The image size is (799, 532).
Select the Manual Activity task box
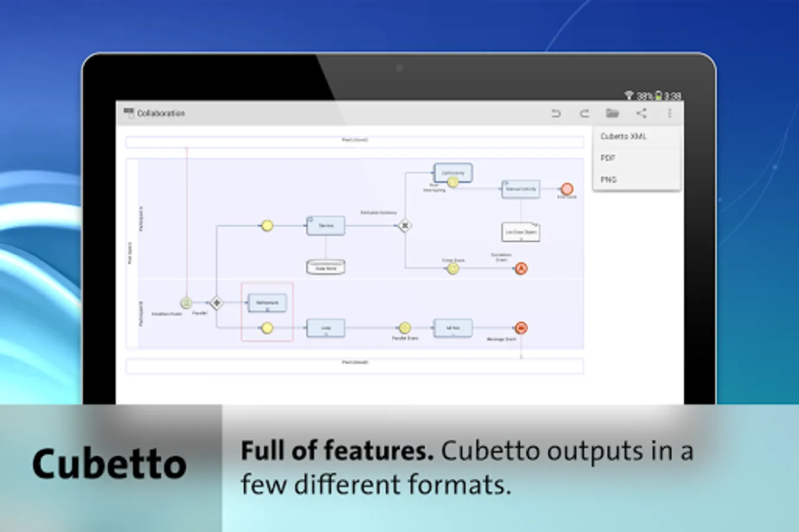tap(520, 189)
